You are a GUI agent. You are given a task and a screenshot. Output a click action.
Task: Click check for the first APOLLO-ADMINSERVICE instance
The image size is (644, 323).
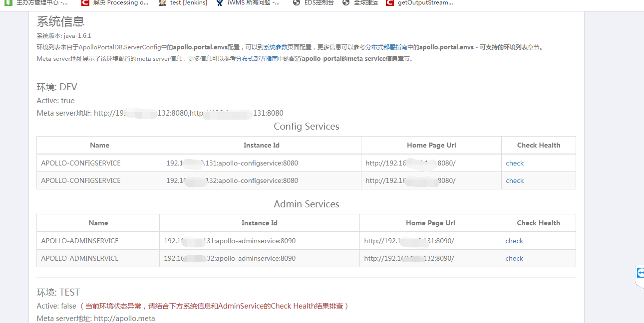[514, 241]
